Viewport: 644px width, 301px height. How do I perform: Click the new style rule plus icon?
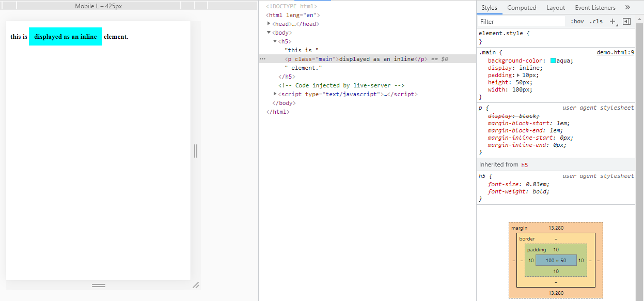click(x=612, y=22)
